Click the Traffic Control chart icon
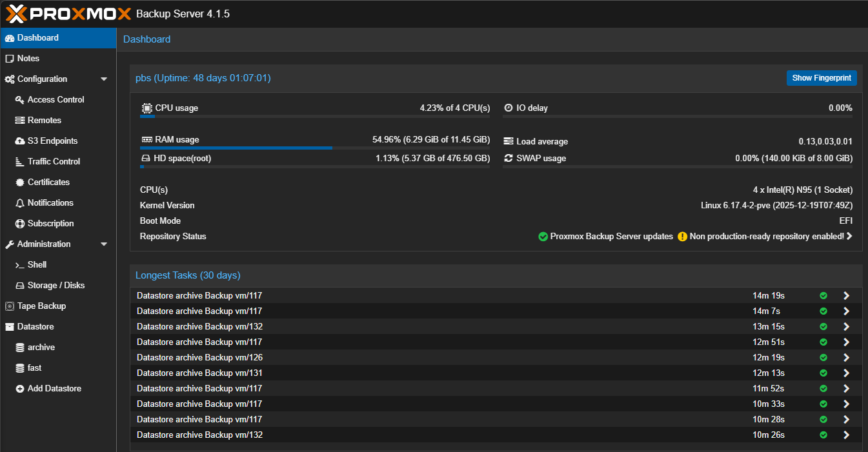Image resolution: width=868 pixels, height=452 pixels. [20, 162]
